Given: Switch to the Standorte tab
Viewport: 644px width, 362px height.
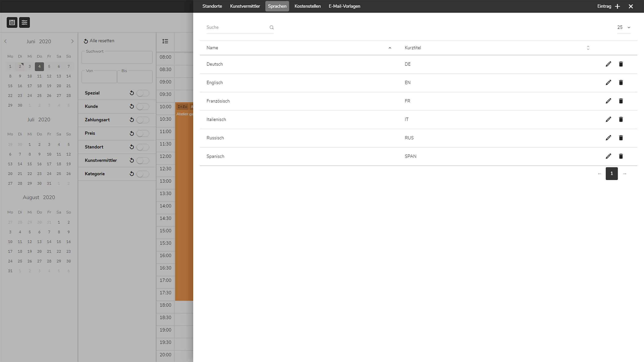Looking at the screenshot, I should click(212, 6).
